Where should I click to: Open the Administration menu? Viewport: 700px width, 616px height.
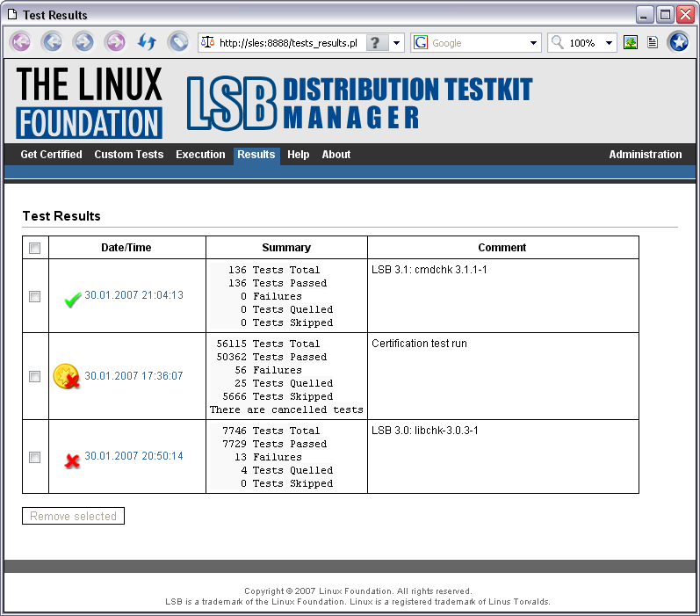click(645, 155)
